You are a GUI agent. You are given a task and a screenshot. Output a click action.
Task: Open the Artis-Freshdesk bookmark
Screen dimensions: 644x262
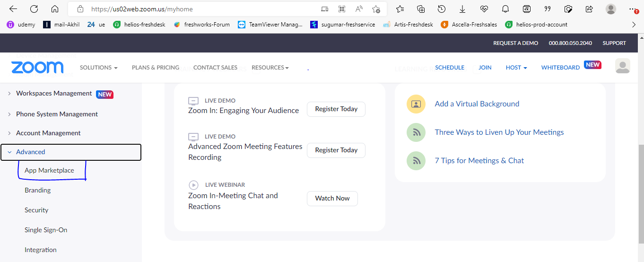(x=408, y=25)
